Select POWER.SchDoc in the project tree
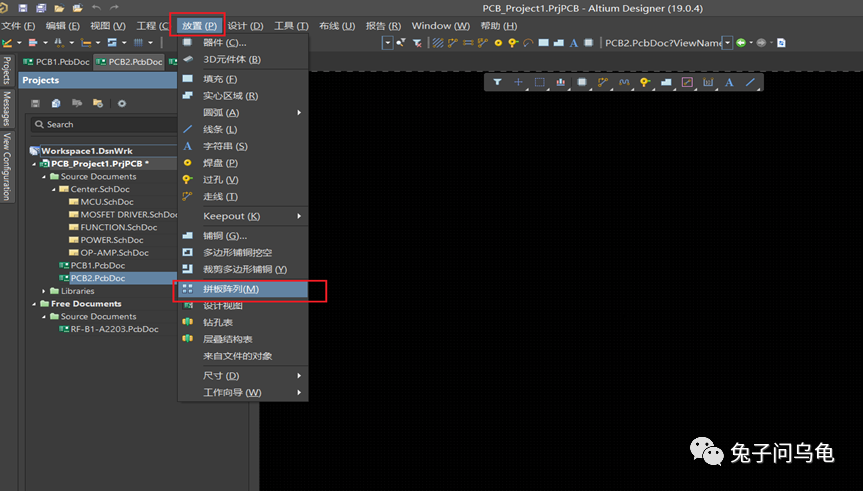 pyautogui.click(x=112, y=240)
